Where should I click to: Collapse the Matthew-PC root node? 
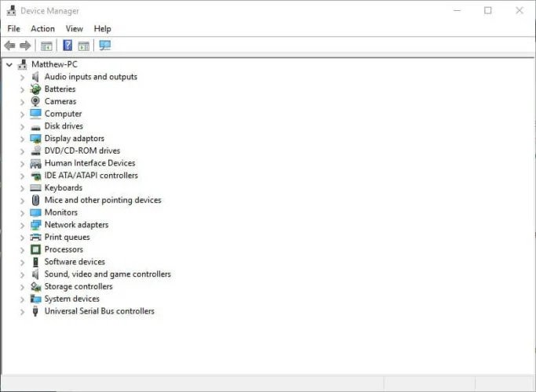click(x=9, y=64)
